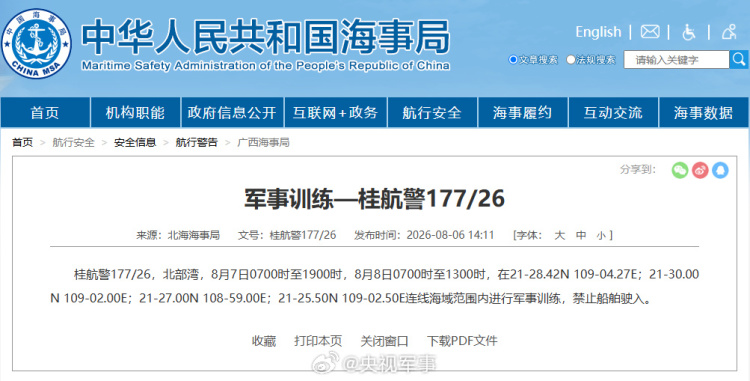
Task: Switch language via English link
Action: tap(598, 32)
